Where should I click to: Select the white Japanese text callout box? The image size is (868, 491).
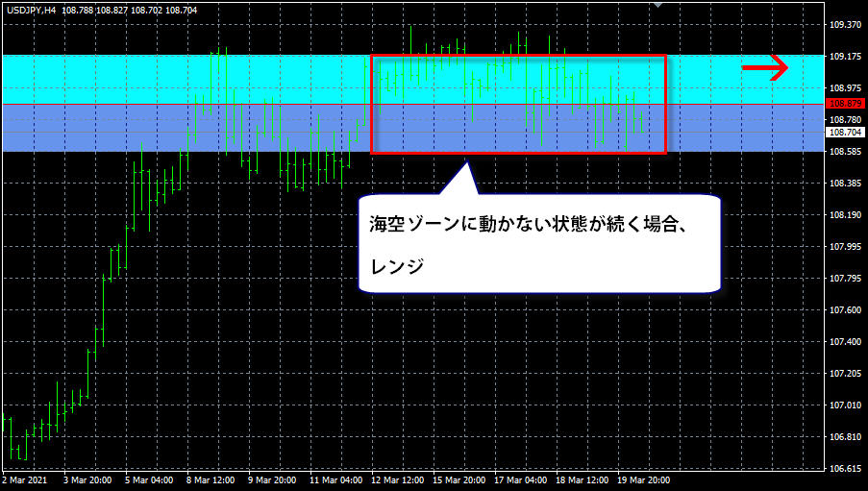(x=539, y=243)
